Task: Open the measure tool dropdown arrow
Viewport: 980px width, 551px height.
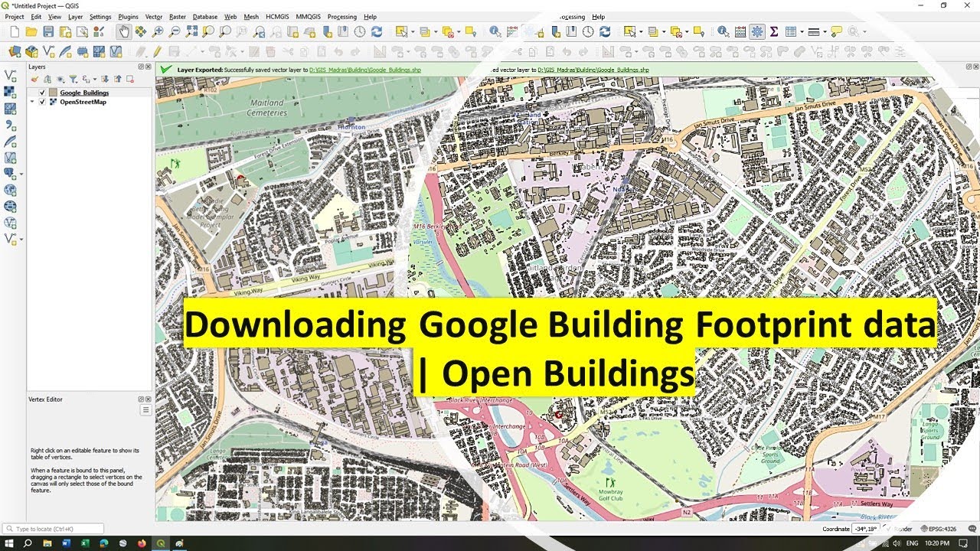Action: tap(825, 31)
